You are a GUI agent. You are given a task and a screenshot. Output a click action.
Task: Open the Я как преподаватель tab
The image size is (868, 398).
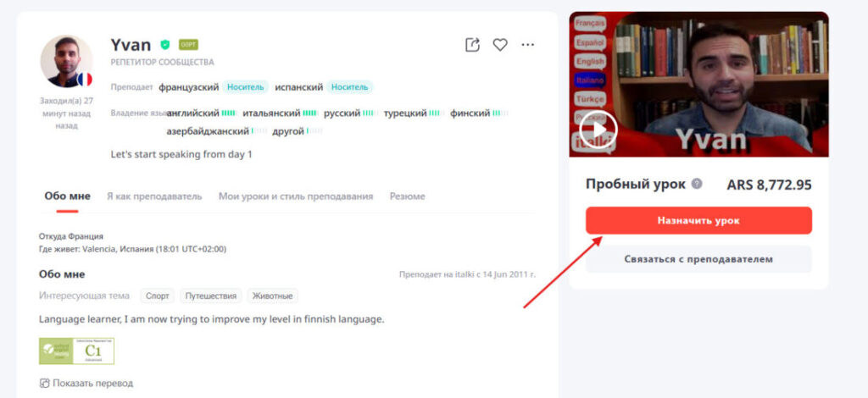click(x=154, y=196)
